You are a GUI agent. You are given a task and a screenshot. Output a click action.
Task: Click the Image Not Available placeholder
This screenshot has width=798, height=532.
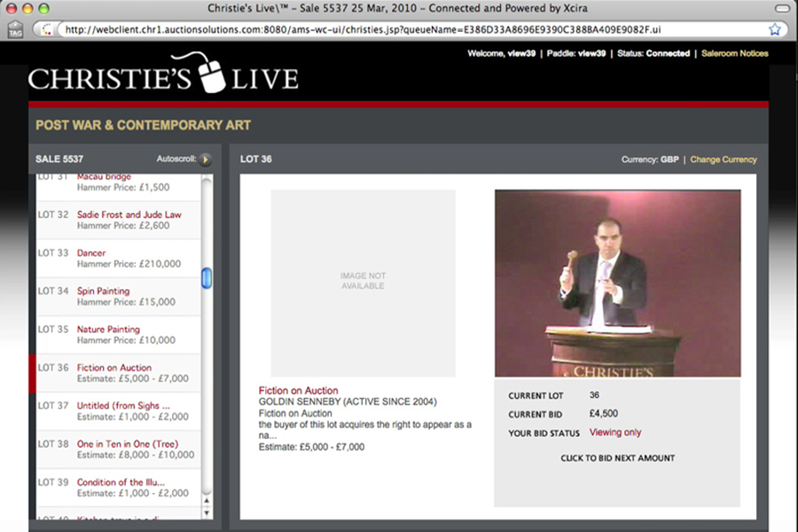pyautogui.click(x=363, y=283)
